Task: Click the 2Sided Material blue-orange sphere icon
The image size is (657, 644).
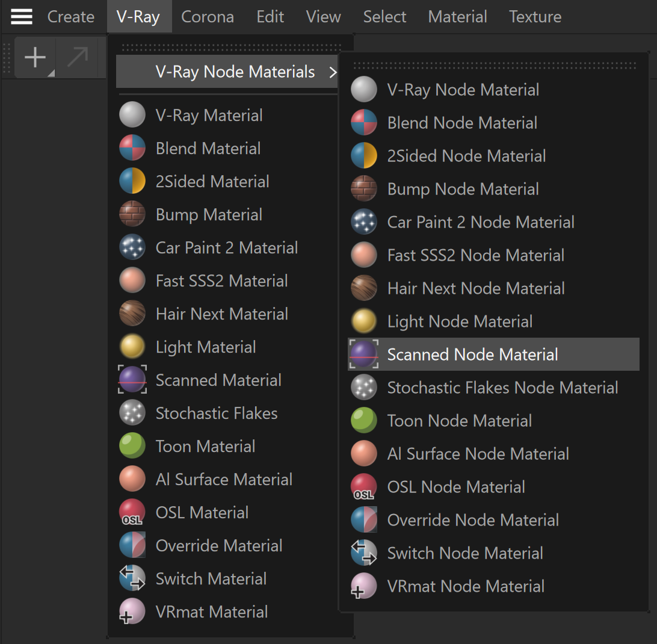Action: click(132, 181)
